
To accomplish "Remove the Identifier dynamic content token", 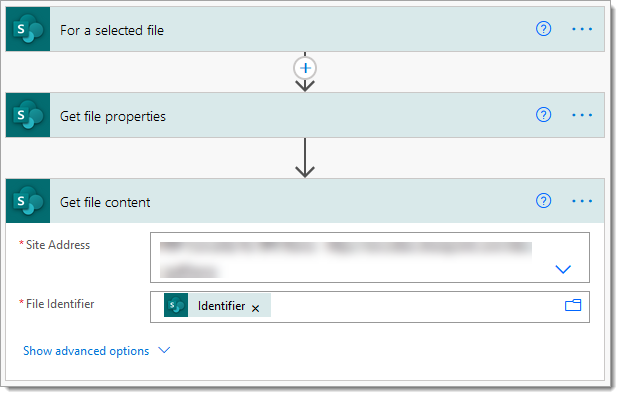I will click(x=255, y=308).
